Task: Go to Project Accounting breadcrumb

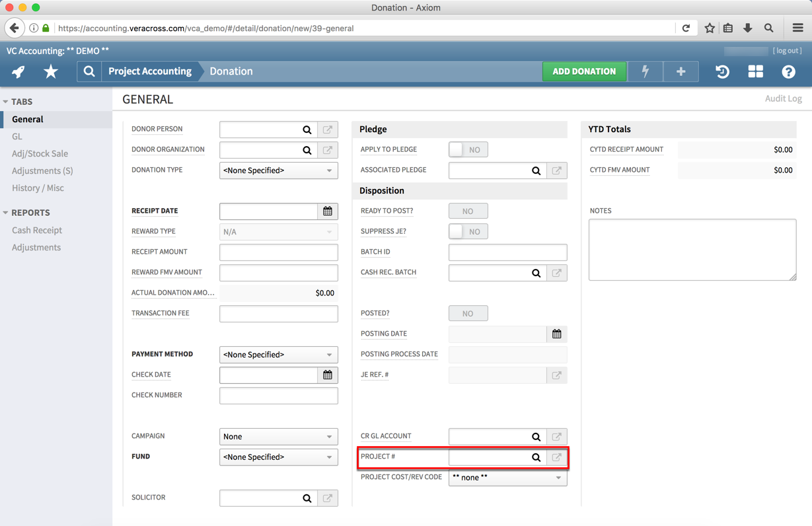Action: coord(150,71)
